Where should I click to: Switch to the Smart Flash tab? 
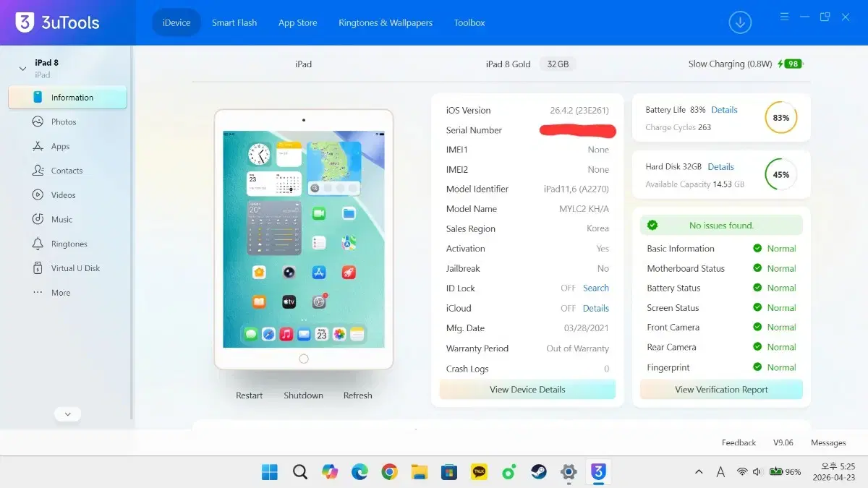coord(234,22)
